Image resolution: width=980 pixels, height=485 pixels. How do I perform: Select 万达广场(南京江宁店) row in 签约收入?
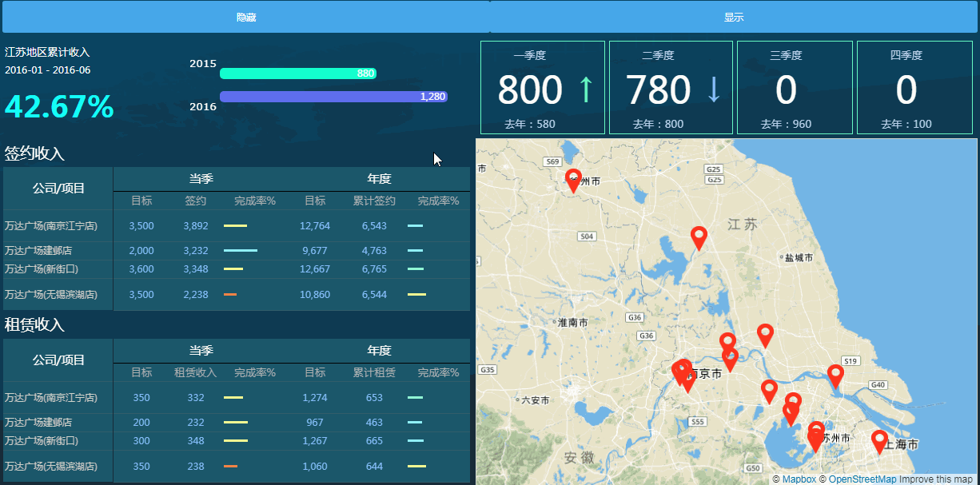[x=237, y=226]
